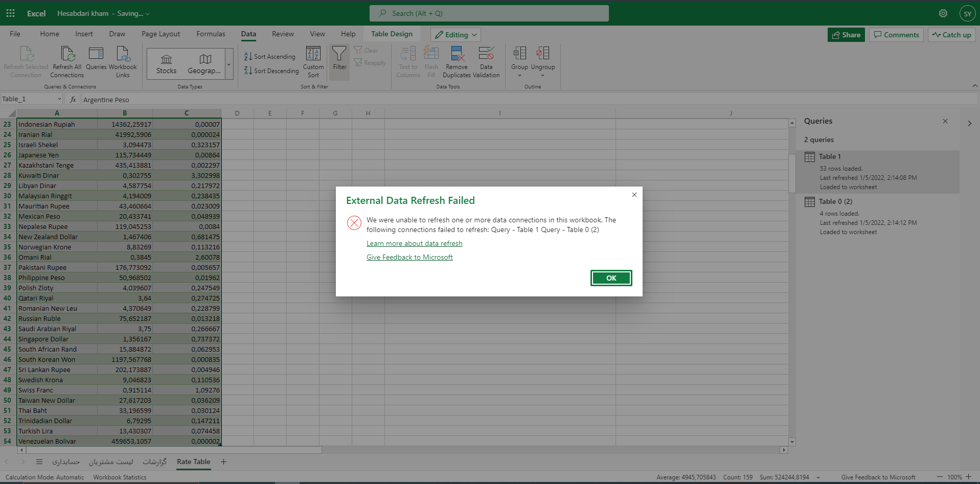Click Sort Ascending

pos(270,56)
